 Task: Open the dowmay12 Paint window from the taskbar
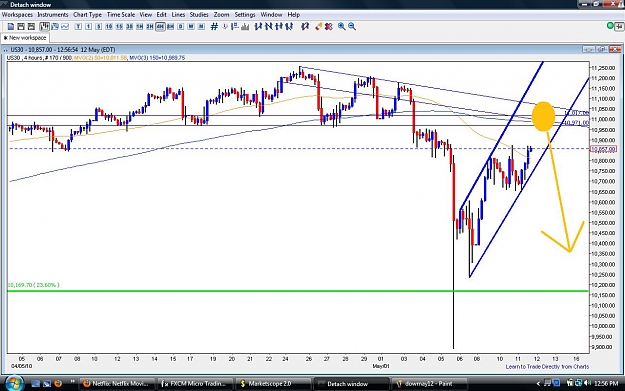[429, 384]
